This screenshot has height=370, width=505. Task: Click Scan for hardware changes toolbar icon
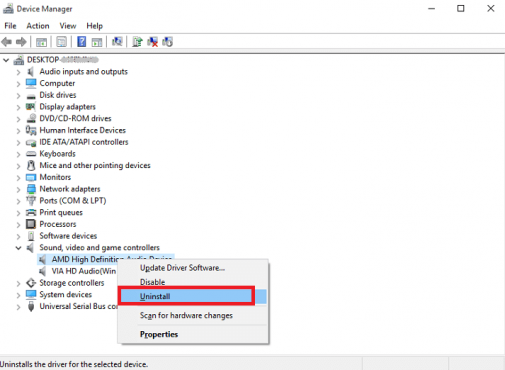(117, 42)
